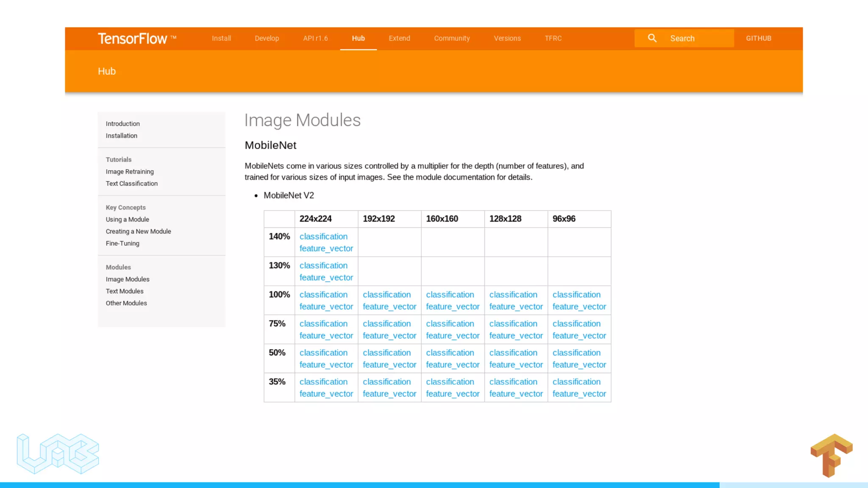Click the search magnifier icon

[652, 39]
